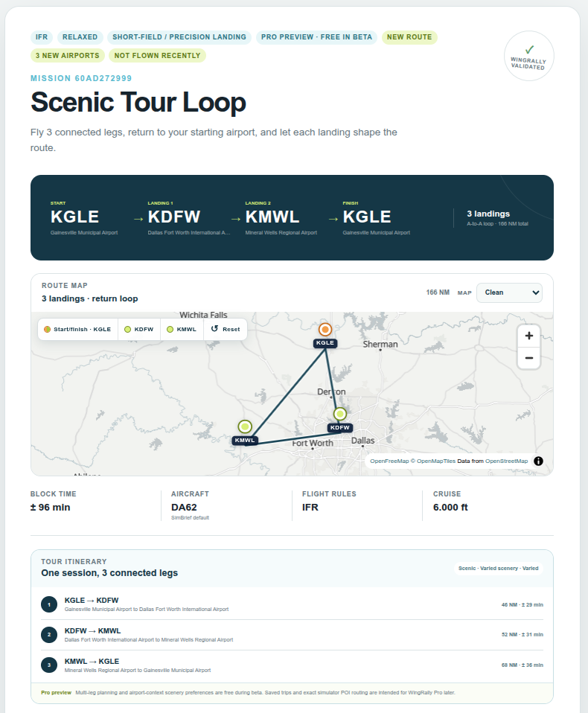Open the OpenFreeMap attribution link
This screenshot has width=588, height=713.
click(x=389, y=461)
